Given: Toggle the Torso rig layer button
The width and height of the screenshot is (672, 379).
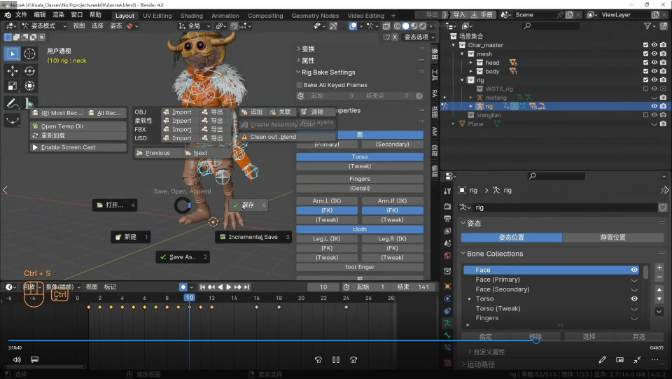Looking at the screenshot, I should click(360, 156).
